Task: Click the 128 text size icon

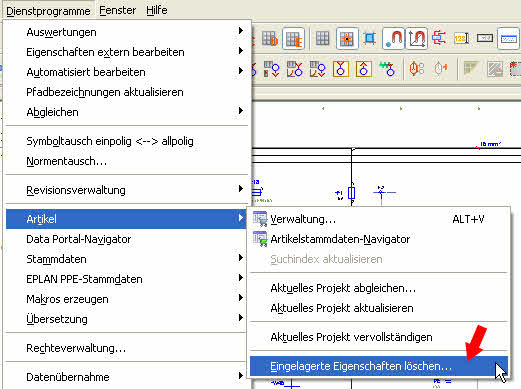Action: coord(462,39)
